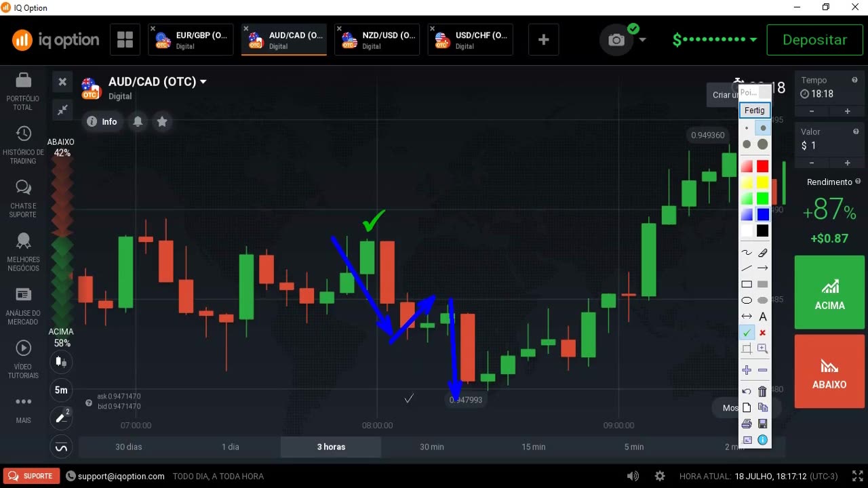The width and height of the screenshot is (868, 488).
Task: Expand the account balance dropdown
Action: [x=753, y=40]
